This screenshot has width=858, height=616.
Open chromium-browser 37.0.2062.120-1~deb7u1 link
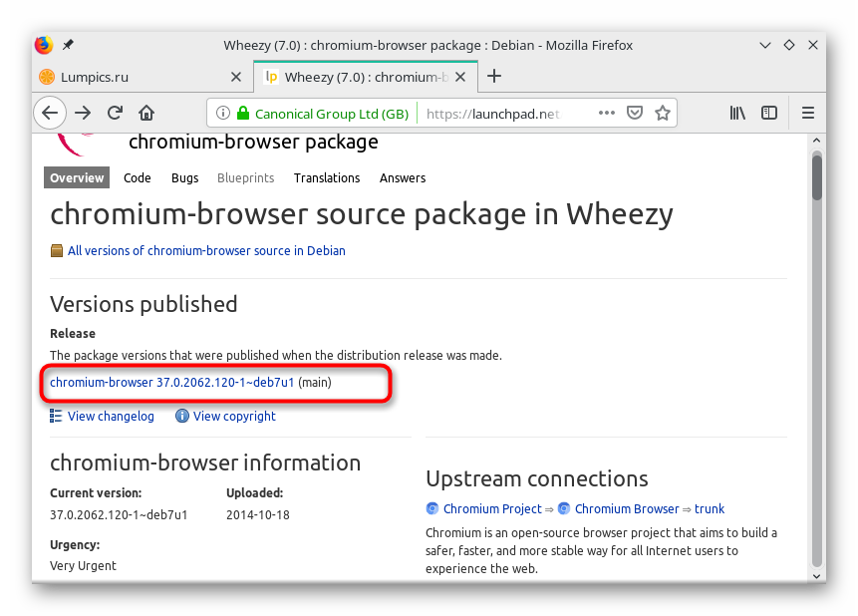pos(171,382)
